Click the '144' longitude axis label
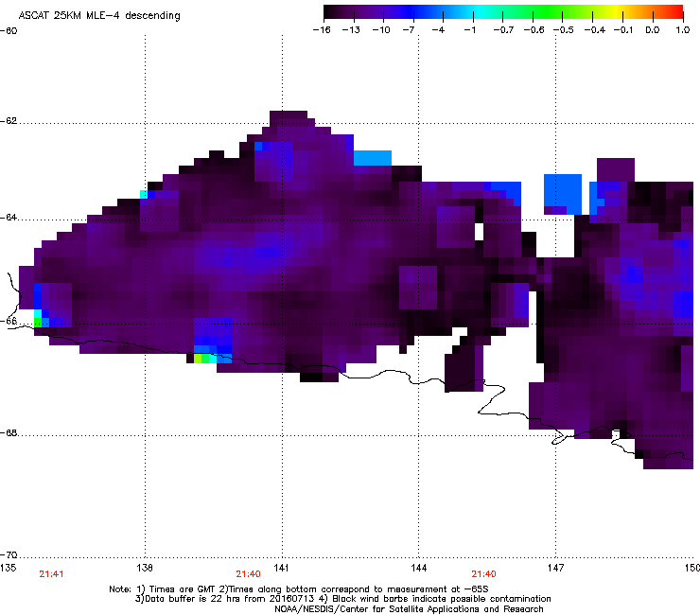Viewport: 700px width, 615px height. tap(418, 568)
